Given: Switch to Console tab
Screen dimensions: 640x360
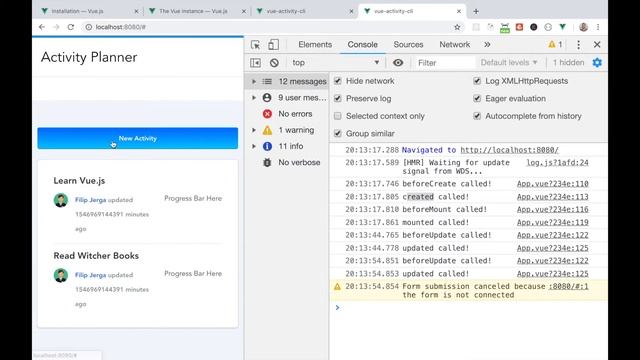Looking at the screenshot, I should pos(362,44).
